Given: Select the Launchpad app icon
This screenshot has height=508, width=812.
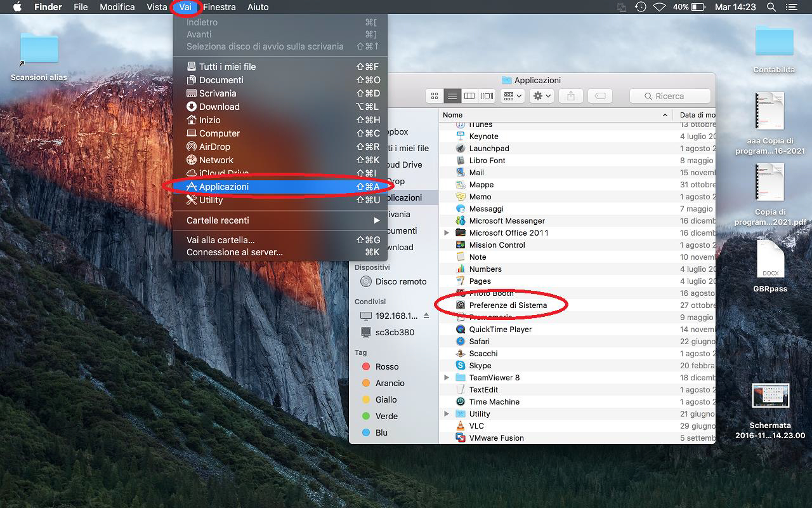Looking at the screenshot, I should 461,149.
